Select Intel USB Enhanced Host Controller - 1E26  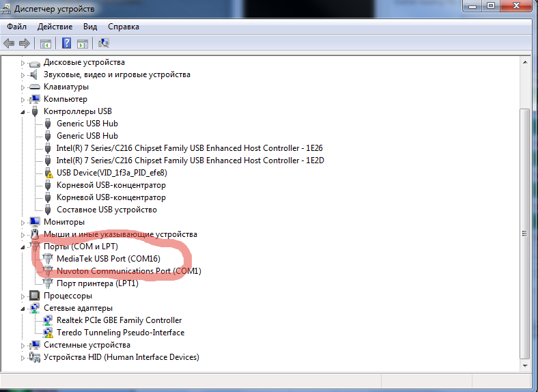[189, 148]
